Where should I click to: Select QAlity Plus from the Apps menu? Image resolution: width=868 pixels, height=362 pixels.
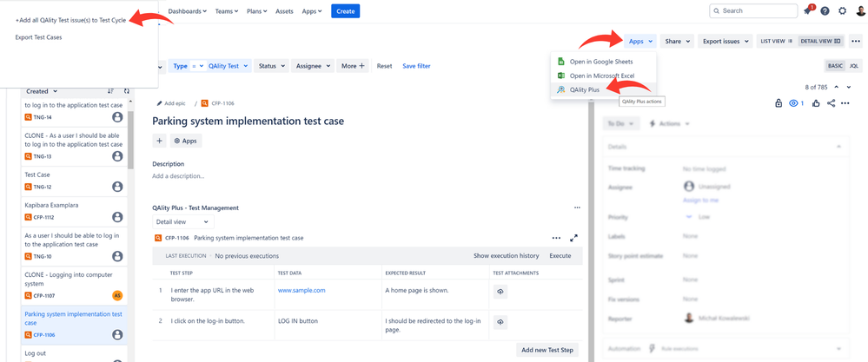tap(584, 89)
